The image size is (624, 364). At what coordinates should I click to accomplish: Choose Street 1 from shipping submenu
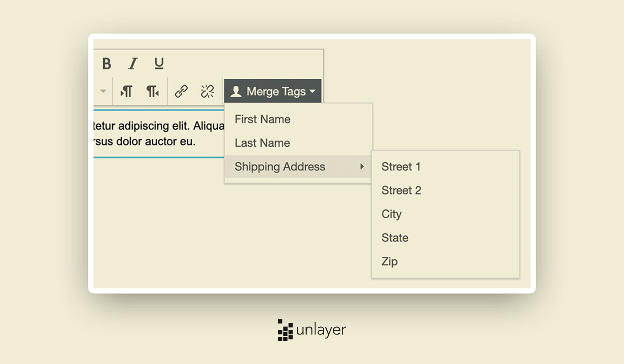[x=401, y=166]
